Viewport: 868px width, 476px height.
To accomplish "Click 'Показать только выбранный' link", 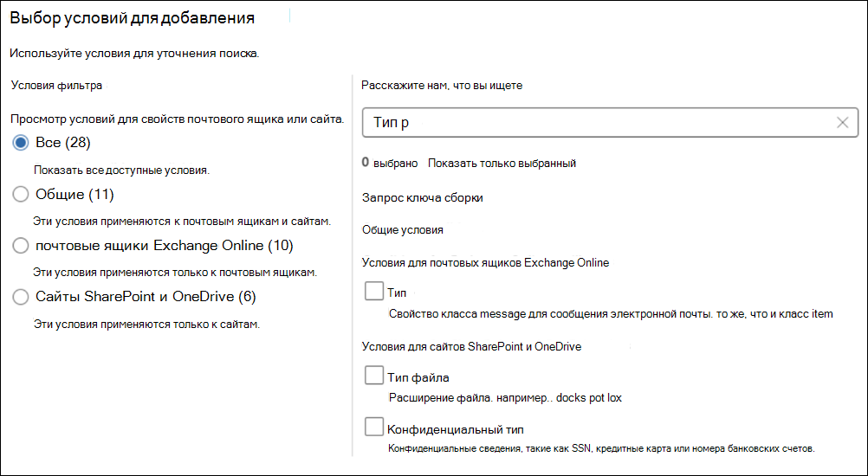I will point(502,163).
